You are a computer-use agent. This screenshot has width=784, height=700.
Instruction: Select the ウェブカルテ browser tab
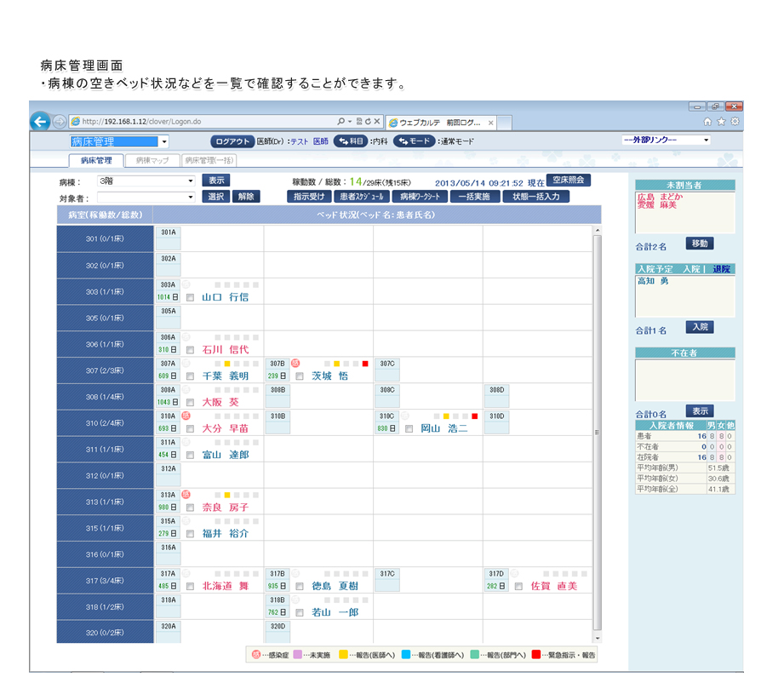pyautogui.click(x=440, y=123)
